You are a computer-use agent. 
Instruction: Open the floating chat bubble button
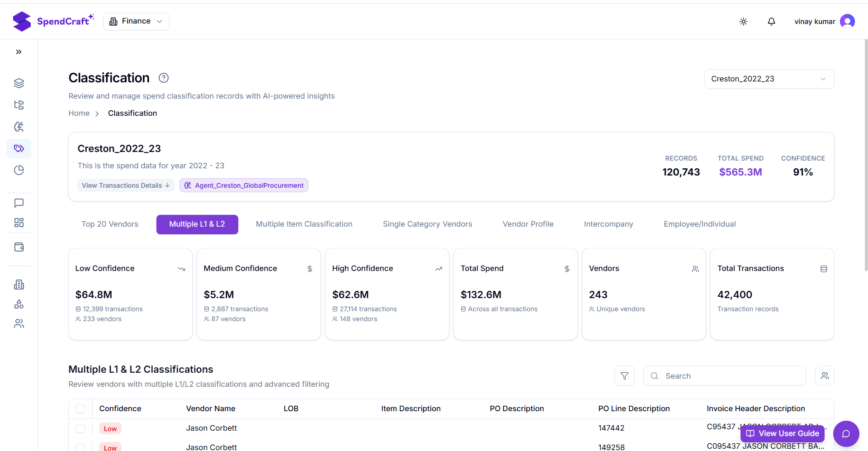(846, 434)
